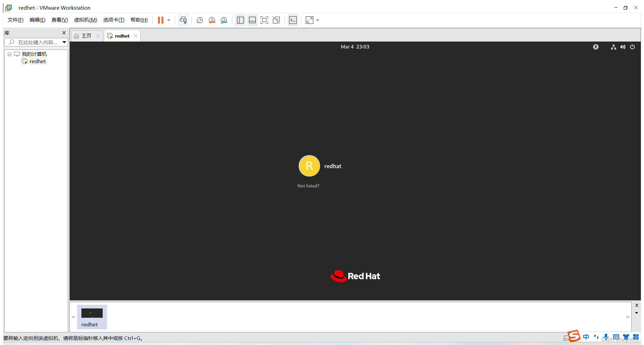
Task: Open the guest power menu icon
Action: (632, 47)
